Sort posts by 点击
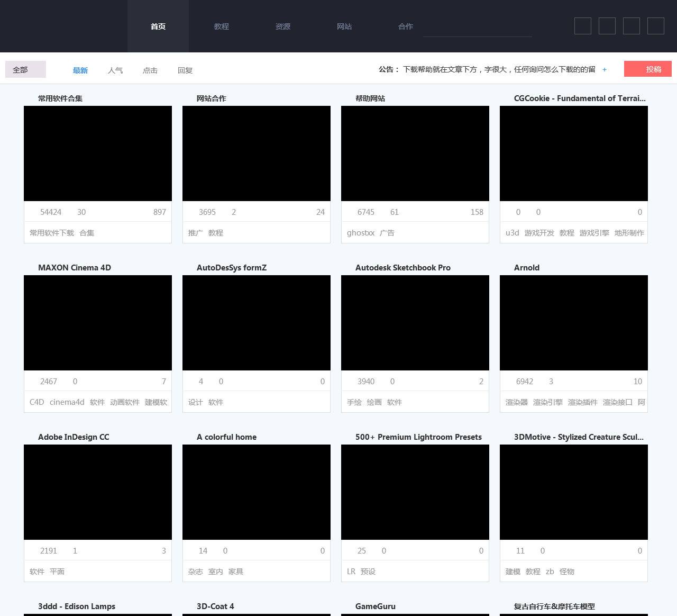 (x=150, y=70)
